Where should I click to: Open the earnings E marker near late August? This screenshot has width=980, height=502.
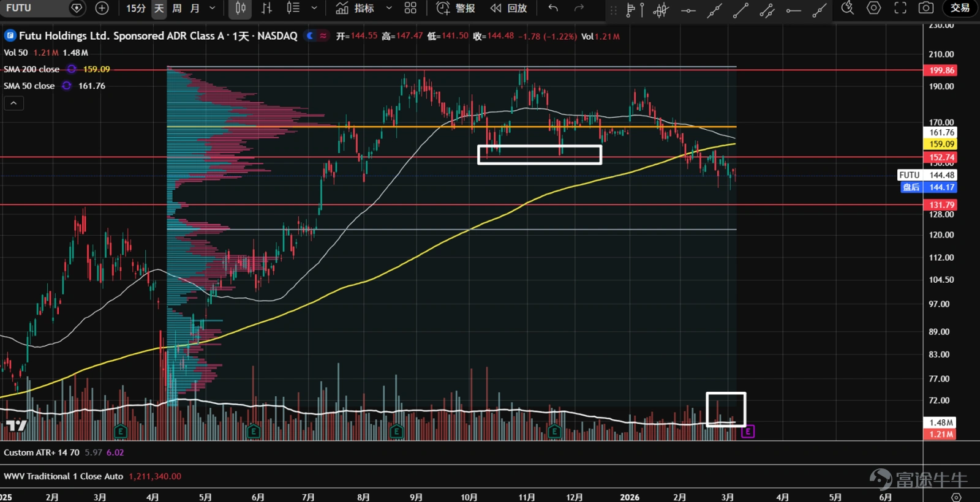tap(396, 432)
